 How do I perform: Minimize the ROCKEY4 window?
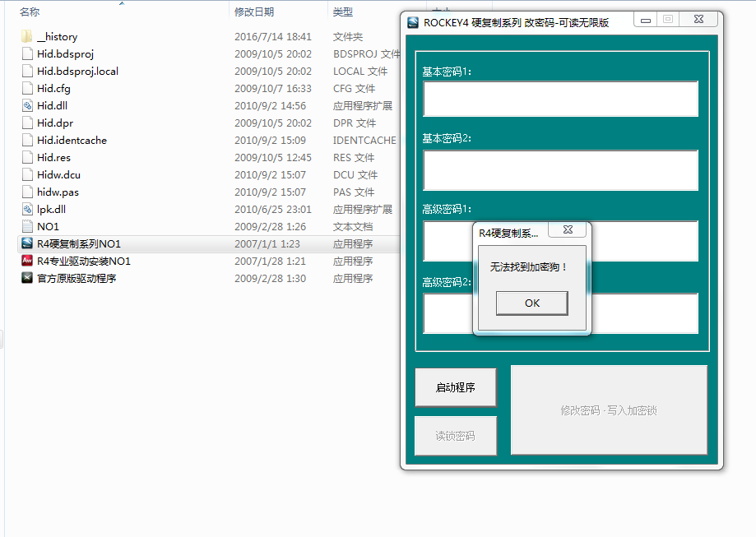coord(646,20)
